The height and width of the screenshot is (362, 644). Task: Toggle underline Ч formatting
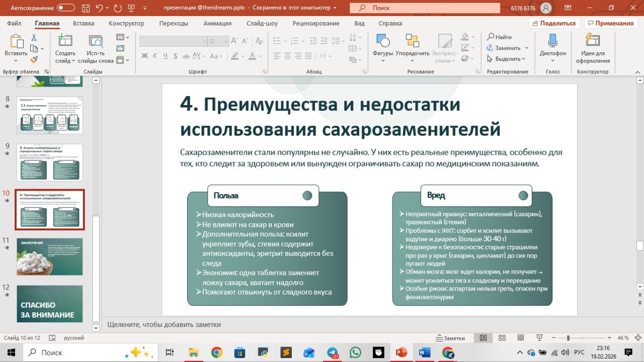tap(165, 56)
